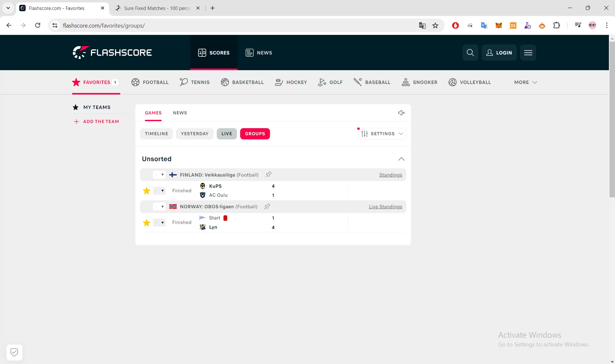Viewport: 615px width, 364px height.
Task: Open the media controls icon
Action: (578, 25)
